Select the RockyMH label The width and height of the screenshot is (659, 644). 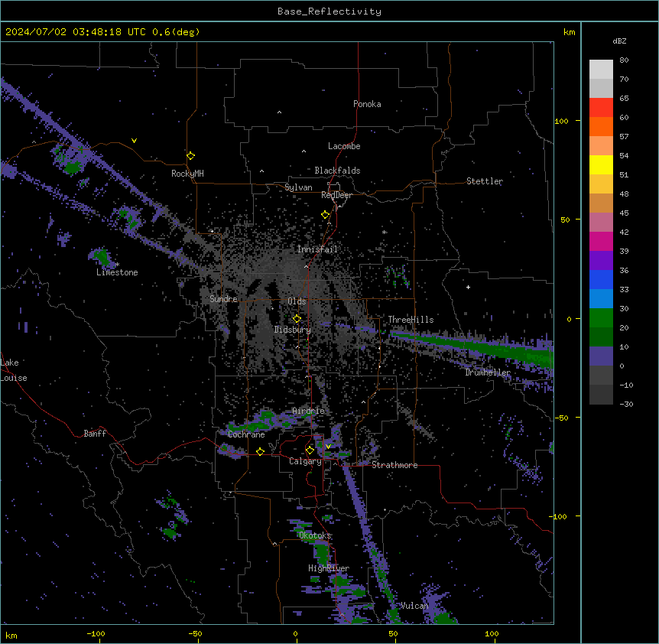(x=187, y=174)
